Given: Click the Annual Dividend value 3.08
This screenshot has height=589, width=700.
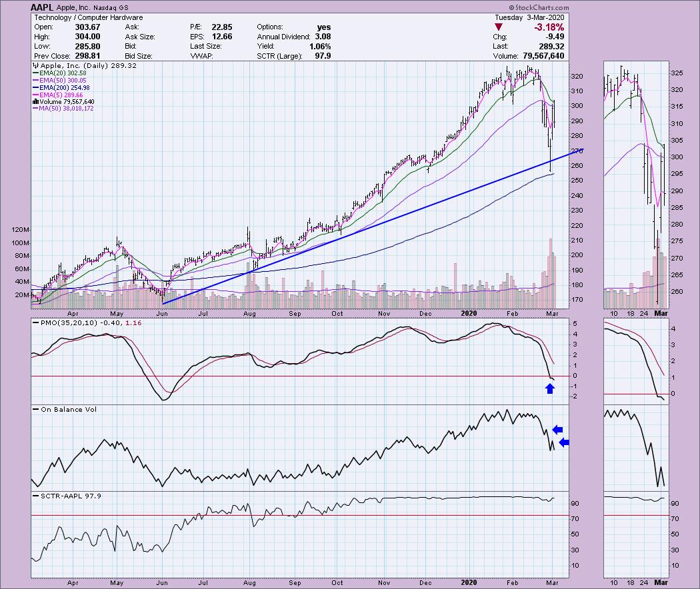Looking at the screenshot, I should coord(323,37).
